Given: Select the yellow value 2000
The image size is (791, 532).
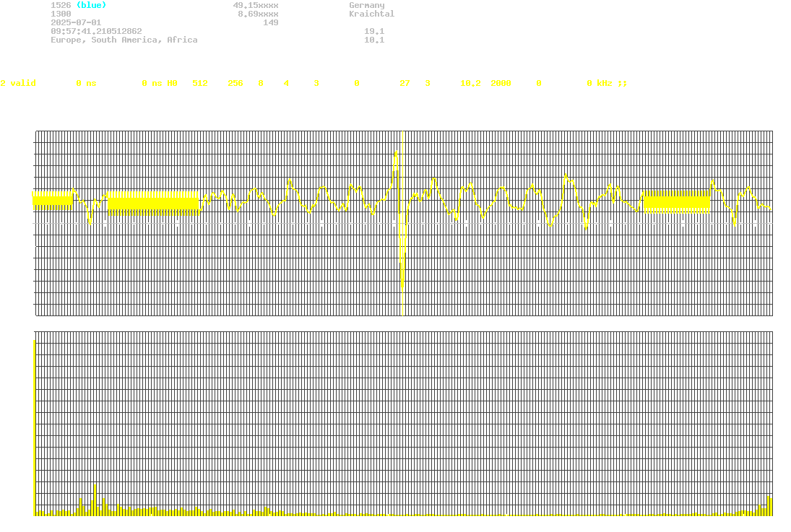Looking at the screenshot, I should click(x=501, y=83).
